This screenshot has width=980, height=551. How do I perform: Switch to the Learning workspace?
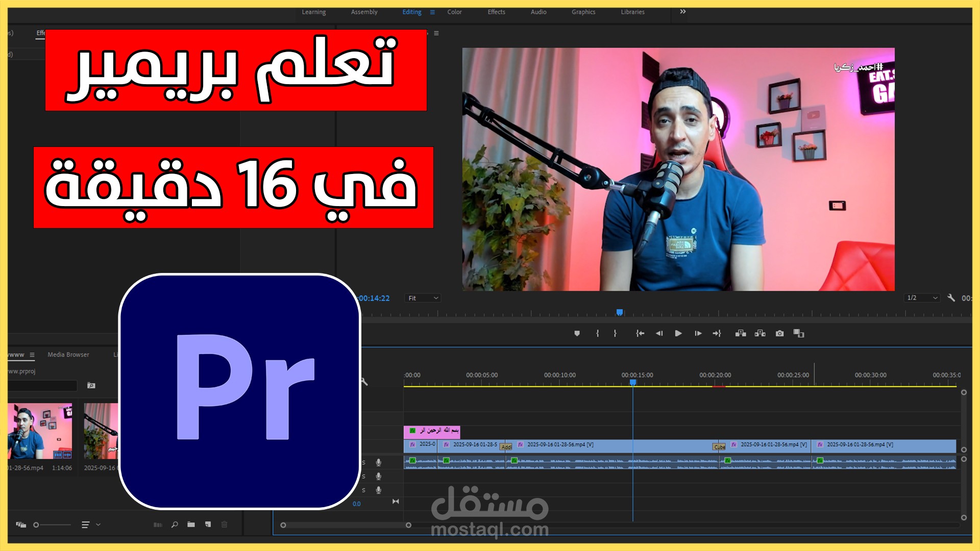(313, 12)
